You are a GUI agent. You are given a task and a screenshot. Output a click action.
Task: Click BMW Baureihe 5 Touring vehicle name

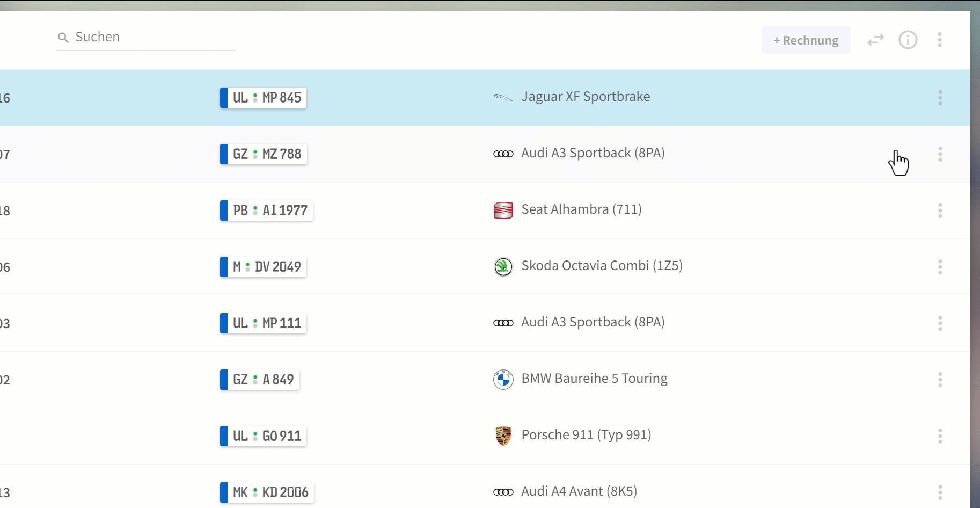[x=594, y=379]
